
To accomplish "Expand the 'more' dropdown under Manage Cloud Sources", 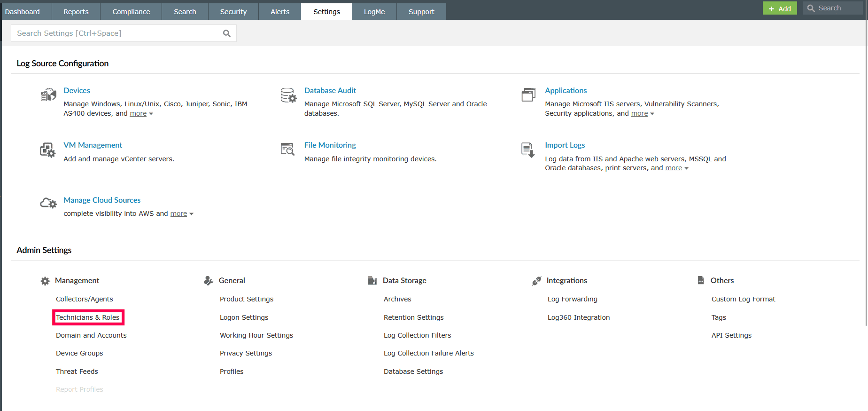I will click(x=182, y=213).
